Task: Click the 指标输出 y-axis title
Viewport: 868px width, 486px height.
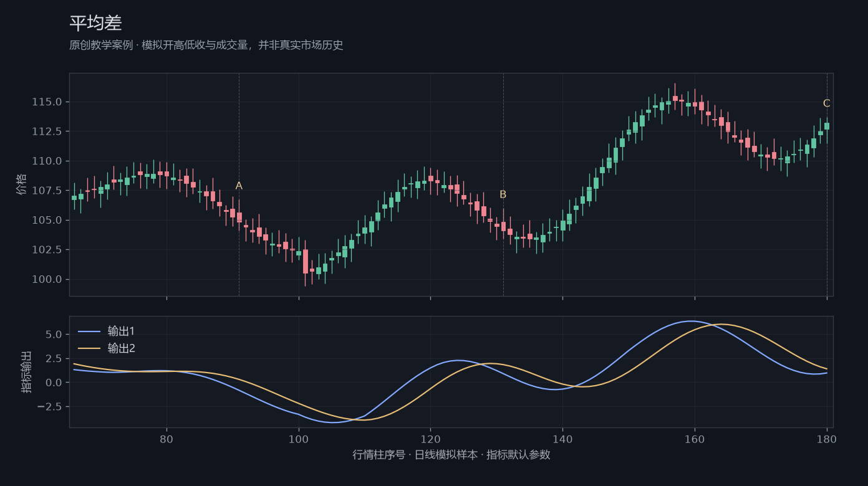Action: [27, 372]
